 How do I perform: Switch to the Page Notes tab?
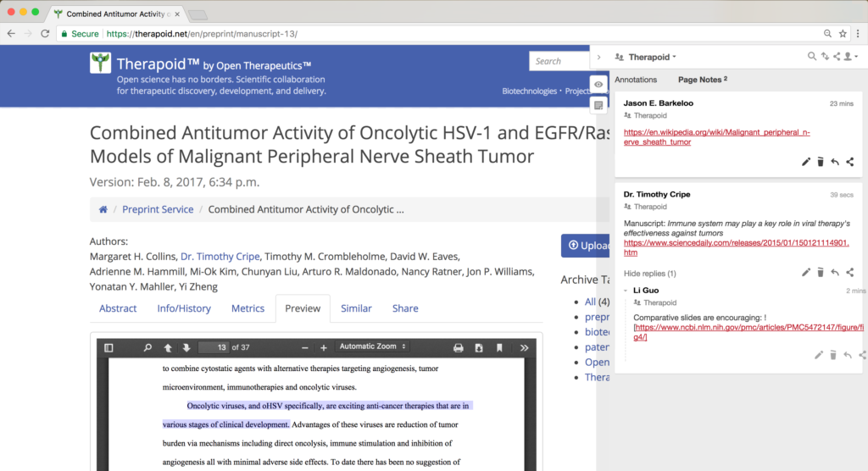tap(703, 80)
